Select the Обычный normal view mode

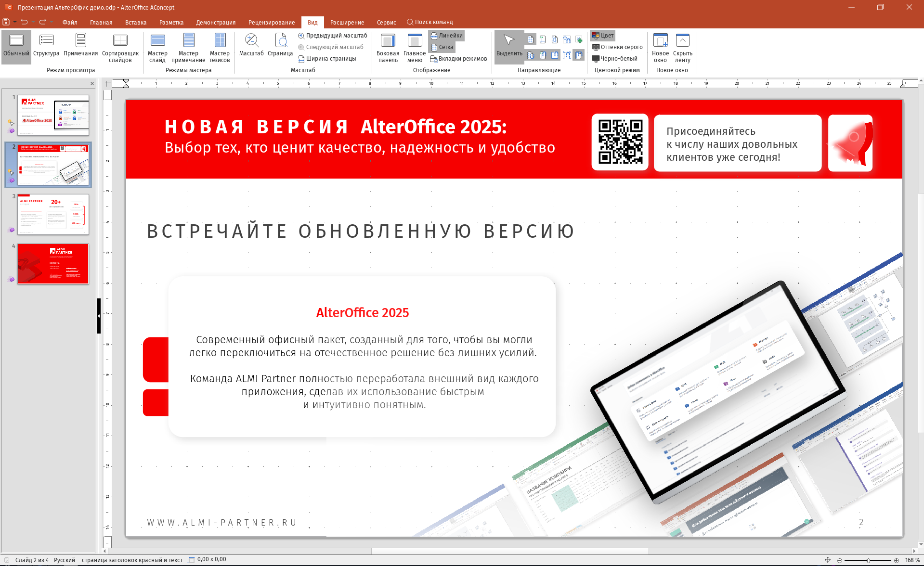pyautogui.click(x=16, y=47)
